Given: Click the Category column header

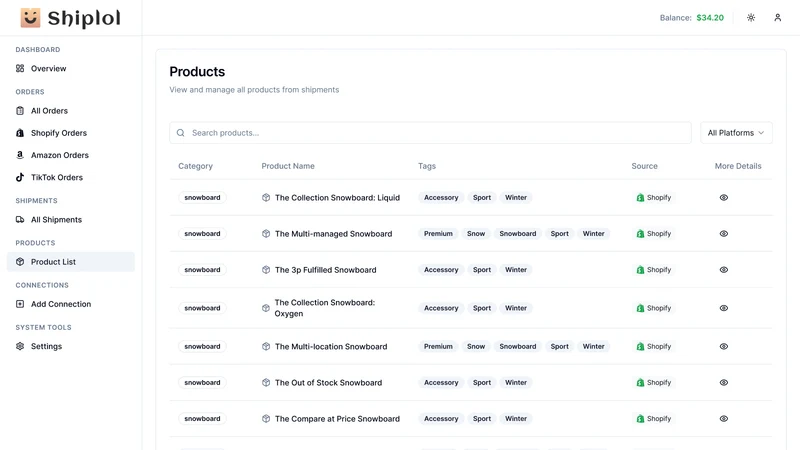Looking at the screenshot, I should [195, 166].
